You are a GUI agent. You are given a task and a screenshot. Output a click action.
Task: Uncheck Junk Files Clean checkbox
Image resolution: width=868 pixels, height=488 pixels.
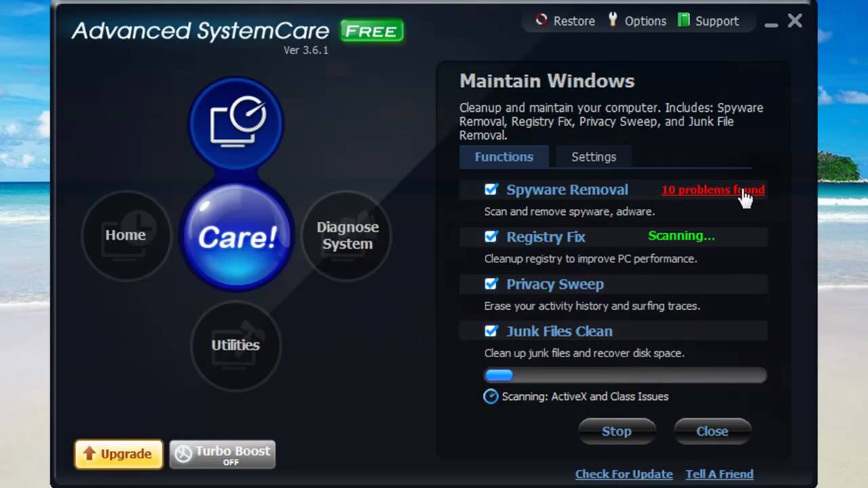492,331
